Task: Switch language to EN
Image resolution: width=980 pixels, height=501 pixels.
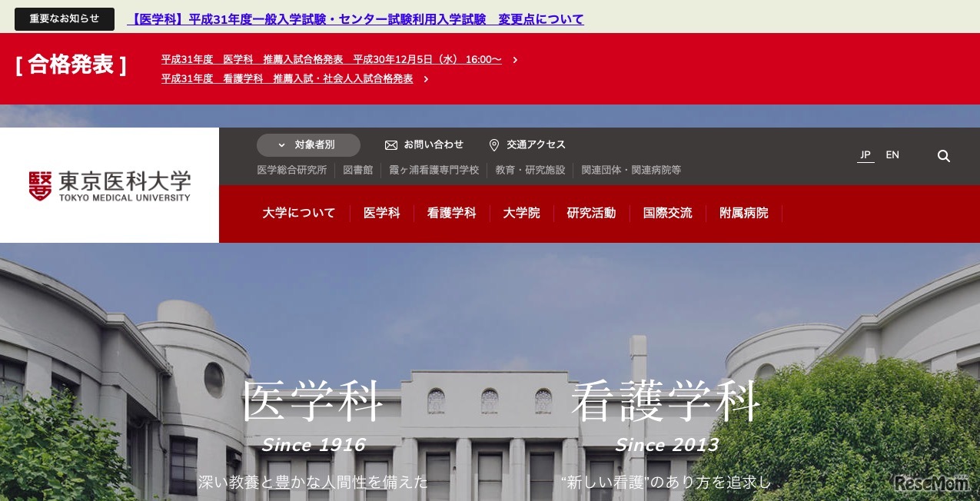Action: tap(892, 154)
